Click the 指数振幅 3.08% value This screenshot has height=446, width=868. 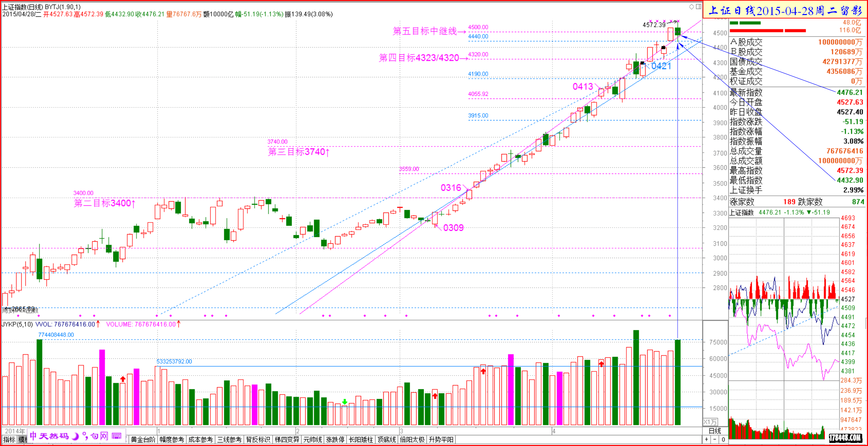[x=853, y=141]
